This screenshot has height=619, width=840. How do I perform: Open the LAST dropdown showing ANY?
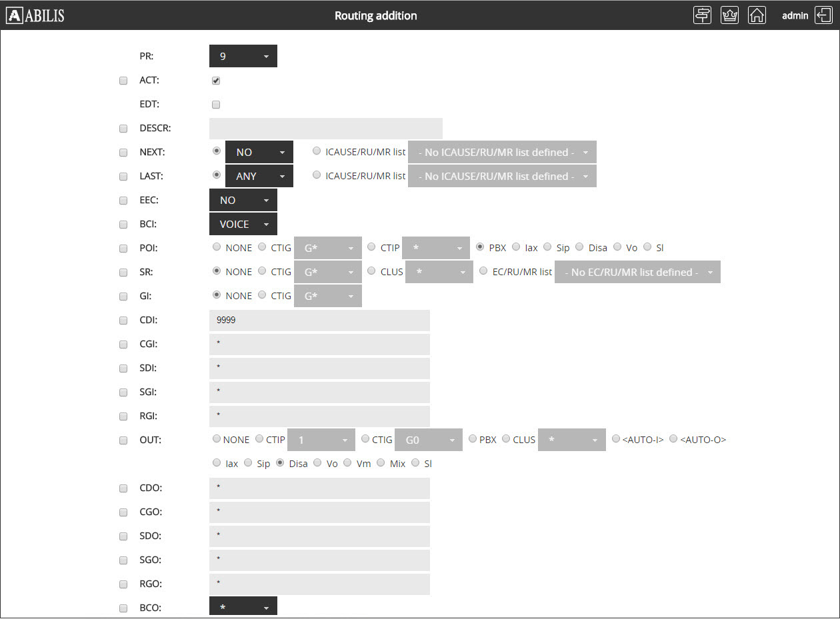point(259,177)
